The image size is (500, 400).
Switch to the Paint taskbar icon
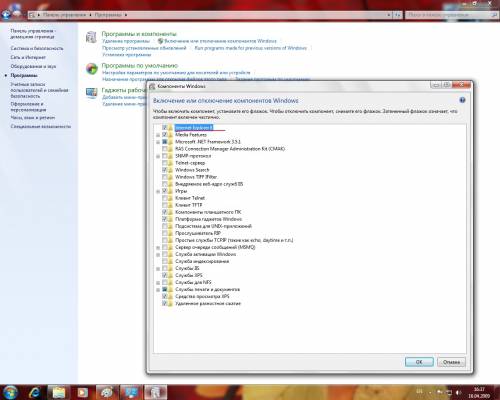(x=107, y=393)
